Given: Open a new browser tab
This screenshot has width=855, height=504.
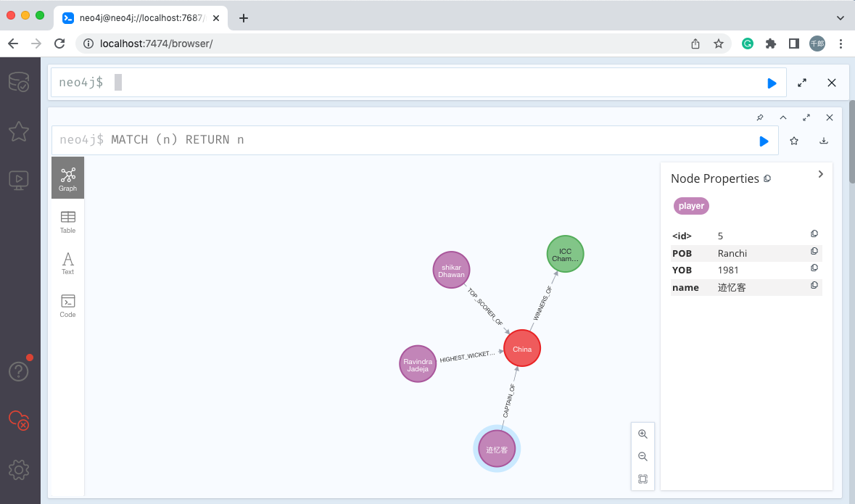Looking at the screenshot, I should click(244, 18).
